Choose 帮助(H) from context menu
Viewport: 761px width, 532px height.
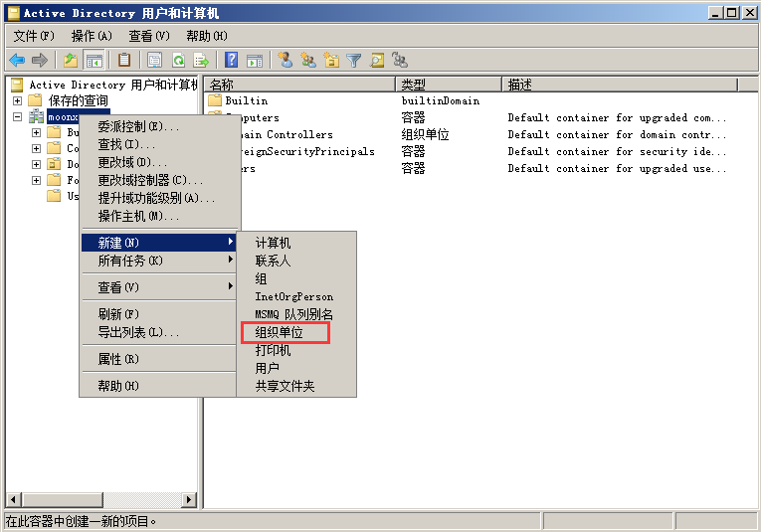pyautogui.click(x=159, y=386)
